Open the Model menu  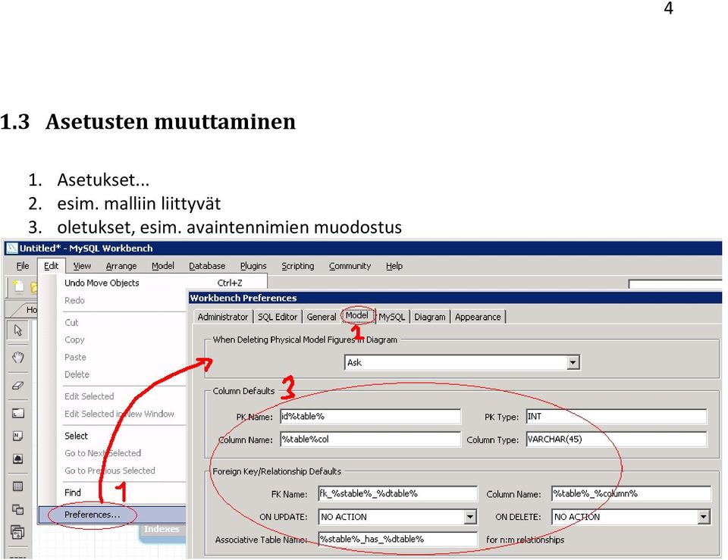(162, 266)
